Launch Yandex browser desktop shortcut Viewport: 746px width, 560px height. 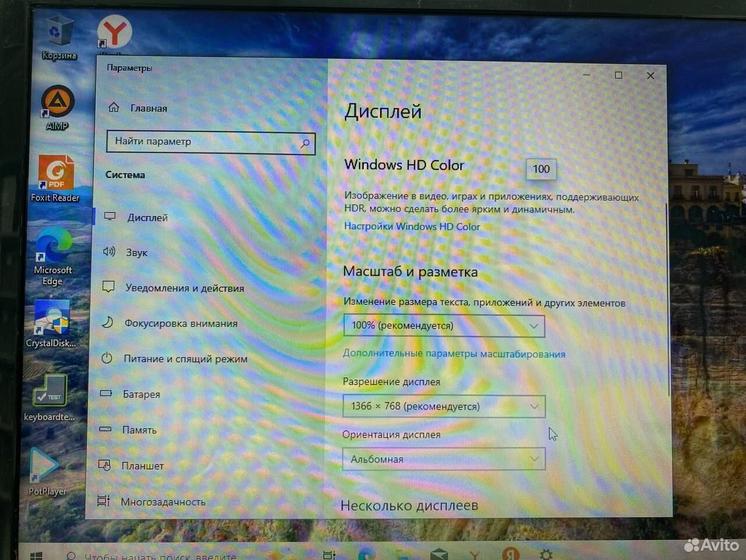point(115,33)
